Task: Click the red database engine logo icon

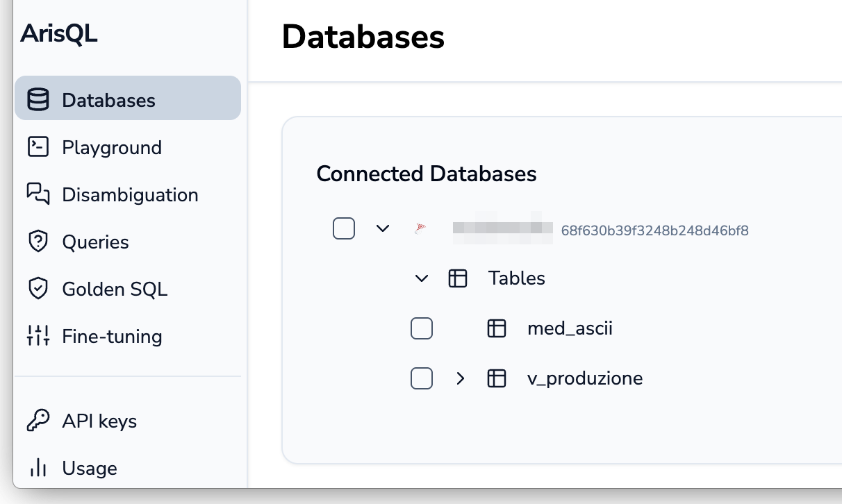Action: (x=420, y=228)
